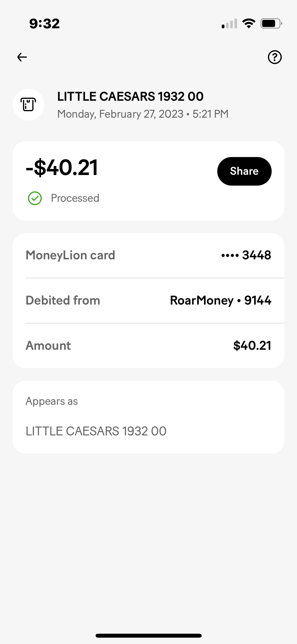Select the Appears as merchant descriptor text
Image resolution: width=297 pixels, height=644 pixels.
click(96, 431)
